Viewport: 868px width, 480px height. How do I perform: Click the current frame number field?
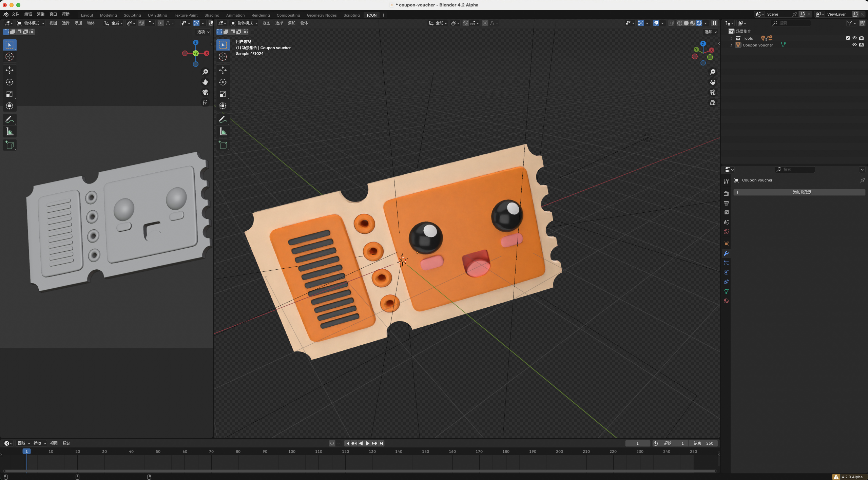[x=637, y=443]
